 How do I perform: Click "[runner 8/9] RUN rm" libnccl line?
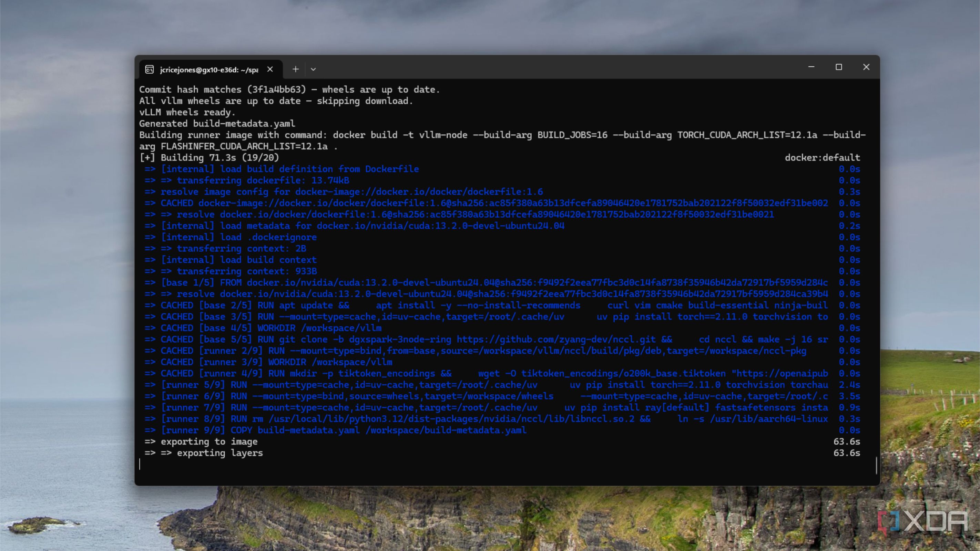(486, 419)
